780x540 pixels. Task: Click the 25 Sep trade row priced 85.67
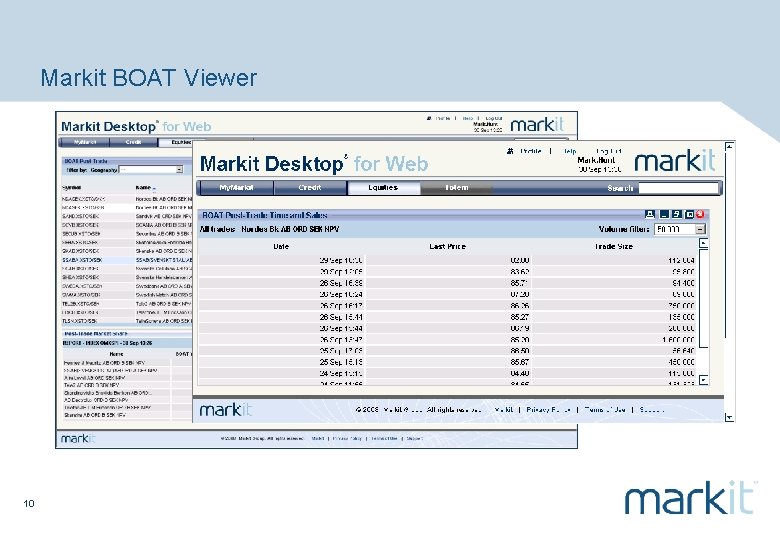pos(448,362)
